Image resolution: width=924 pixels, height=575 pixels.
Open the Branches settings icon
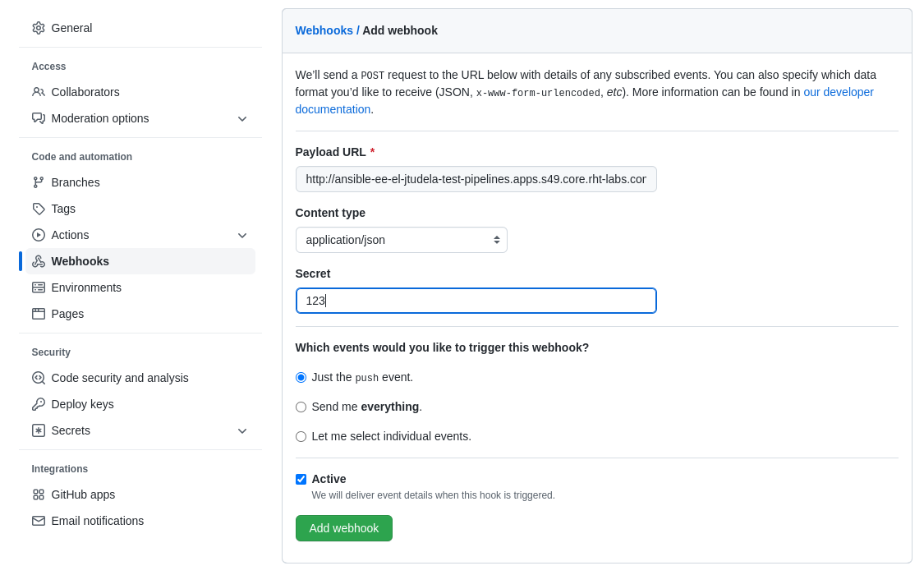pyautogui.click(x=39, y=182)
